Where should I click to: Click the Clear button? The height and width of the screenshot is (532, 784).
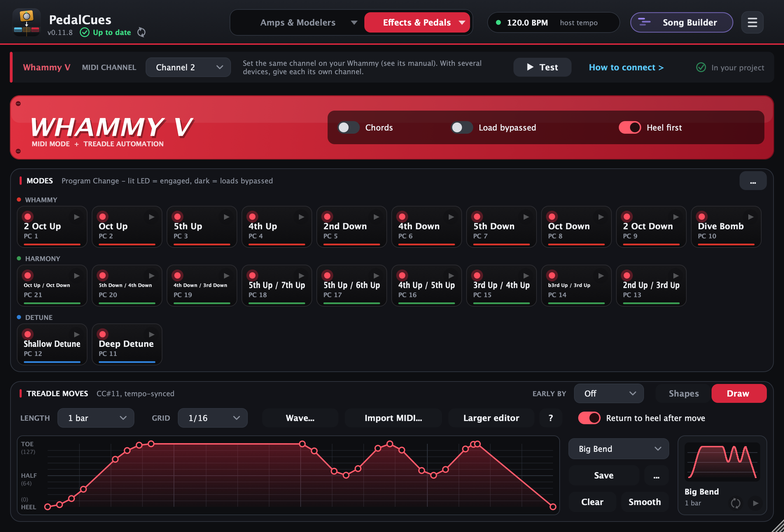pos(592,502)
